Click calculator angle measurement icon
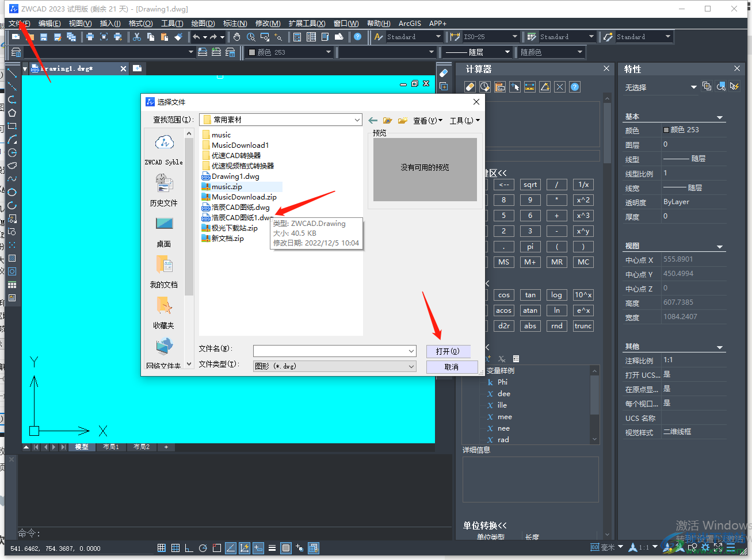The height and width of the screenshot is (560, 752). [x=545, y=87]
